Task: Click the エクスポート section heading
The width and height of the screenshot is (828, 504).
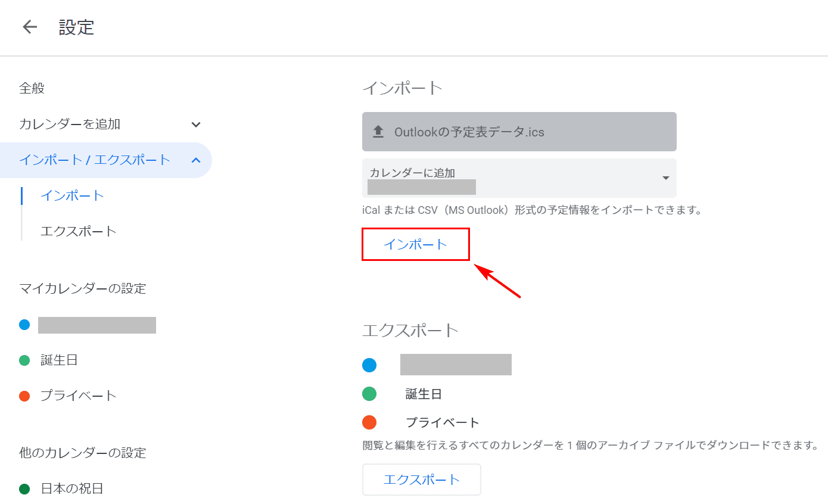Action: coord(410,330)
